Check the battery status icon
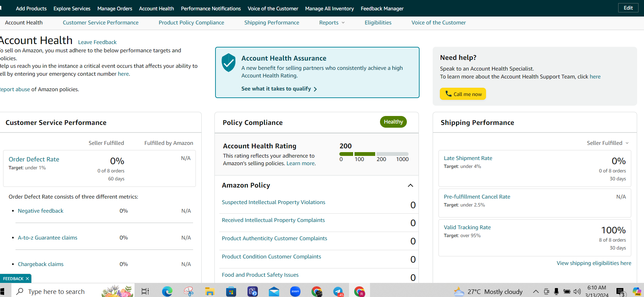 coord(567,291)
